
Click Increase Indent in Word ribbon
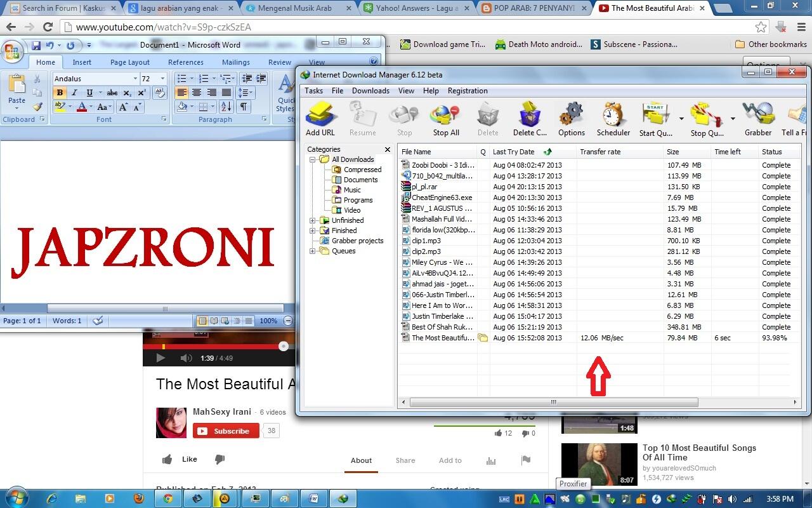point(261,78)
